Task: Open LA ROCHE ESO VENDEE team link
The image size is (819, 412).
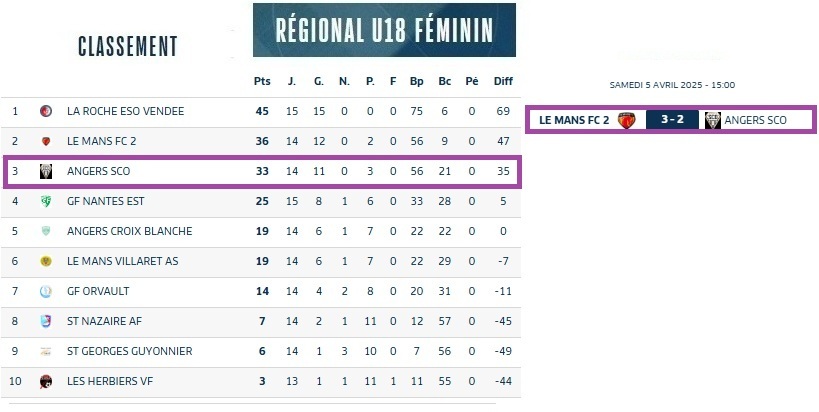Action: 125,111
